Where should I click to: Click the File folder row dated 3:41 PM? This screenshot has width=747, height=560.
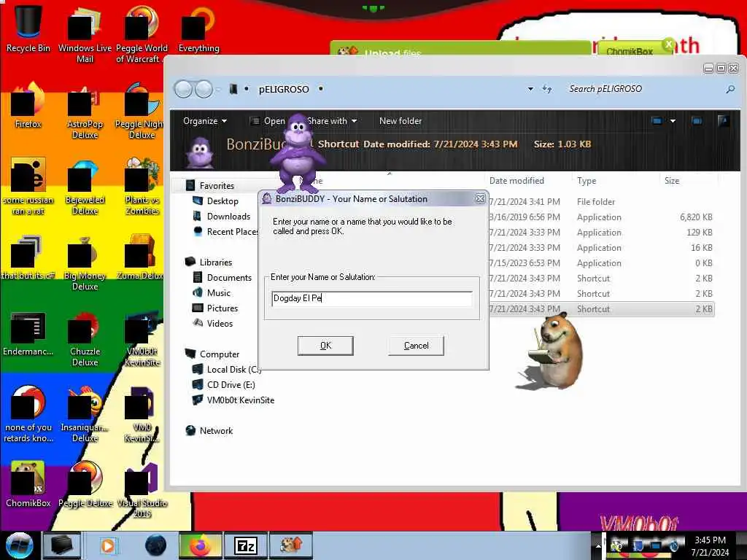tap(601, 202)
